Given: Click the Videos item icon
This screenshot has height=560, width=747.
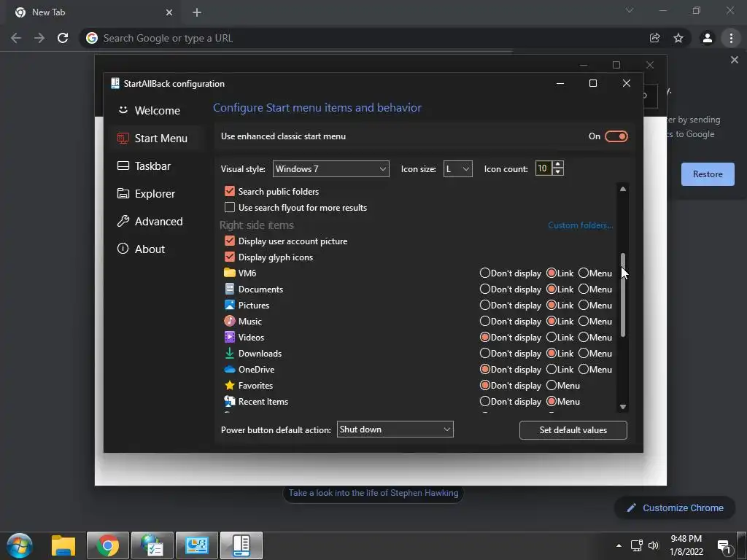Looking at the screenshot, I should [x=230, y=337].
